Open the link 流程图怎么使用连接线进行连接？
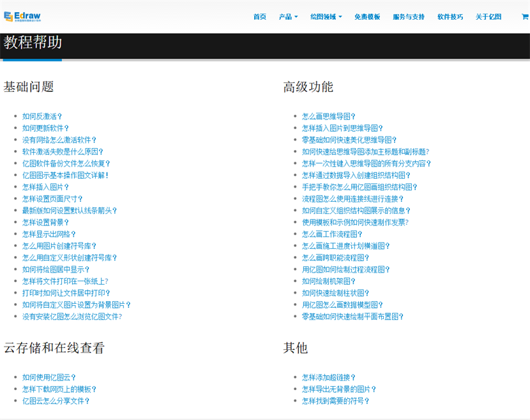This screenshot has height=420, width=530. 353,199
